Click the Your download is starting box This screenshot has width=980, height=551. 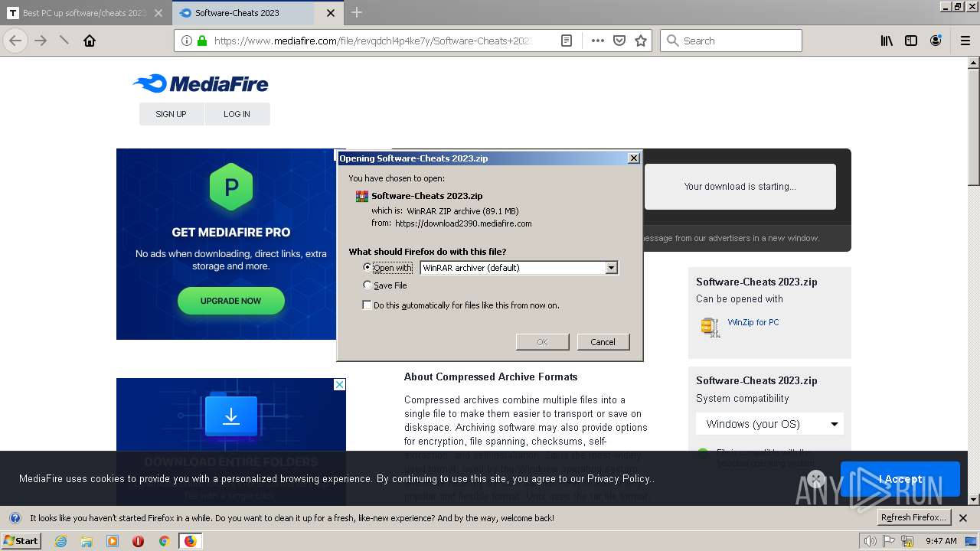pos(740,186)
